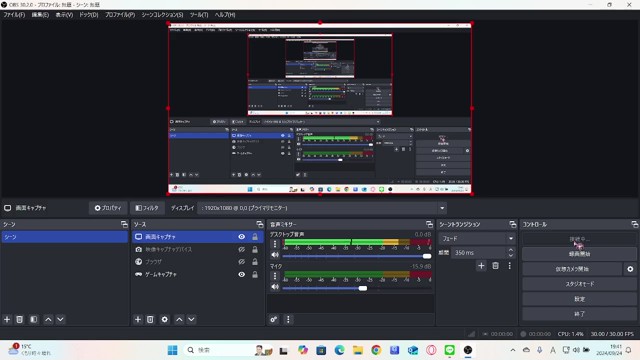This screenshot has width=640, height=360.
Task: Toggle lock on ゲームキャプチャ source
Action: coord(255,274)
